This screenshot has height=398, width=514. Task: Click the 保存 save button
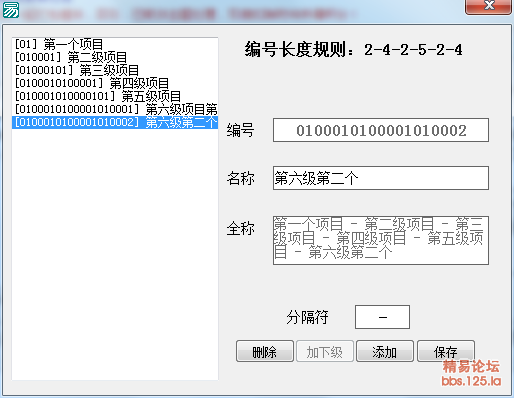pos(446,351)
